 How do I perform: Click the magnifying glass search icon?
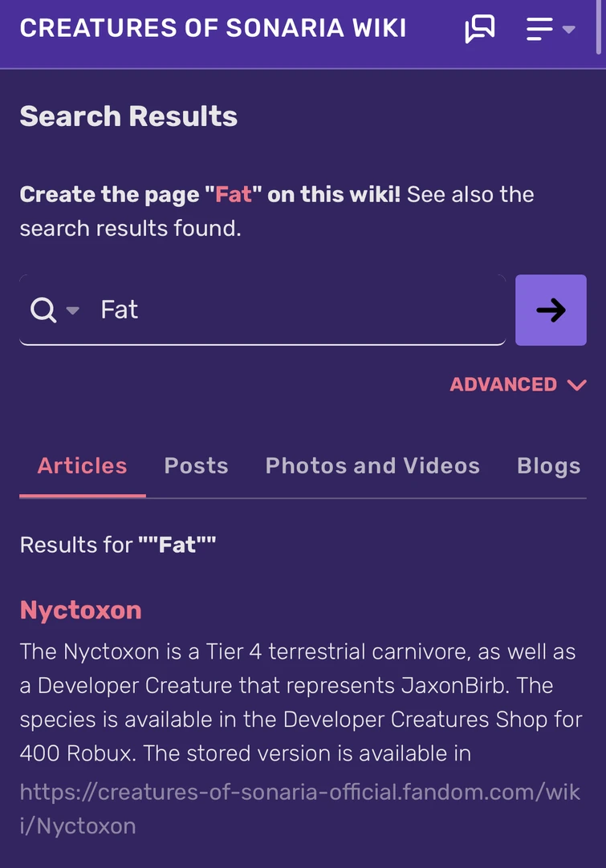(41, 310)
